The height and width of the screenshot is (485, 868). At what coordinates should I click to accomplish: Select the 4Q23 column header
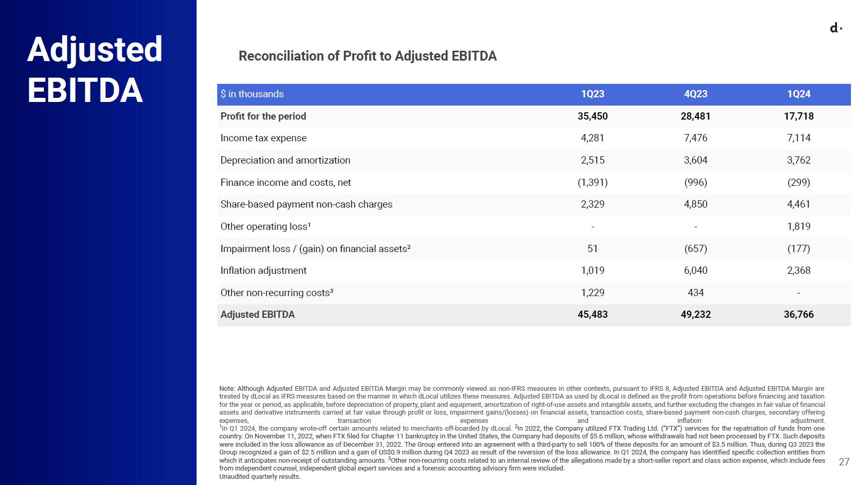(696, 94)
